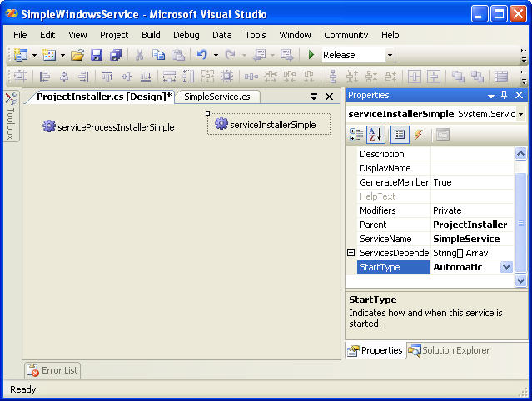Click the Align Centers layout icon
The height and width of the screenshot is (401, 532).
[64, 77]
